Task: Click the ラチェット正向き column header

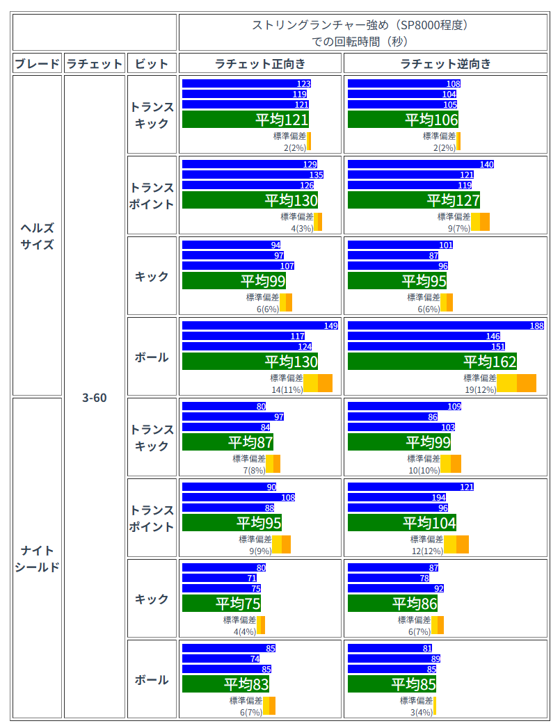Action: [x=260, y=64]
